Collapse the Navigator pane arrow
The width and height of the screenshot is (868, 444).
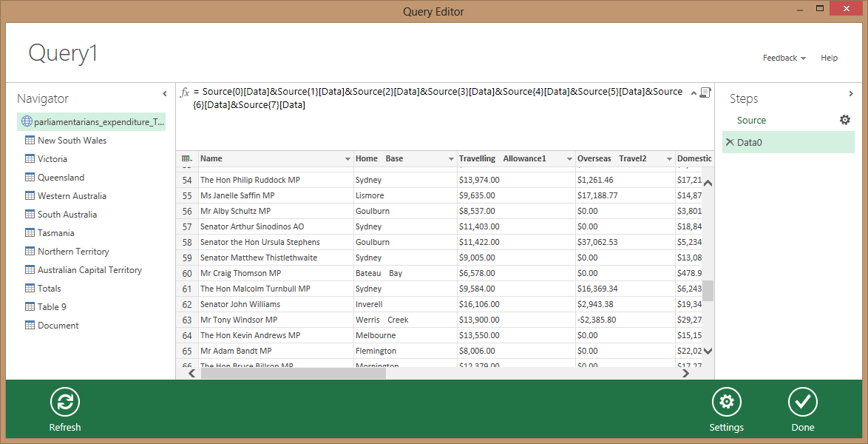click(x=165, y=94)
